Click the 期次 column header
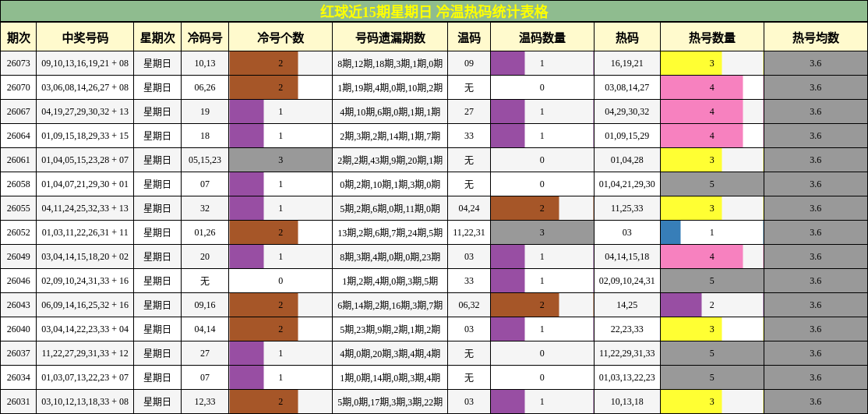This screenshot has height=414, width=868. pyautogui.click(x=18, y=37)
